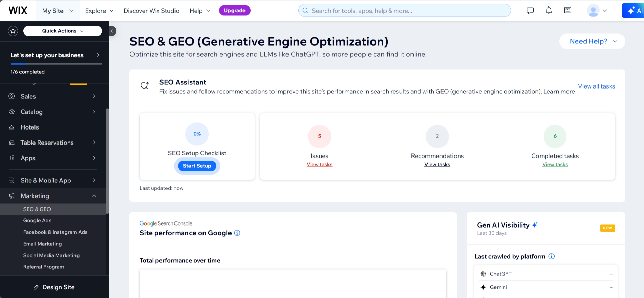Click the Completed tasks circle showing 6
The height and width of the screenshot is (298, 644).
coord(555,136)
